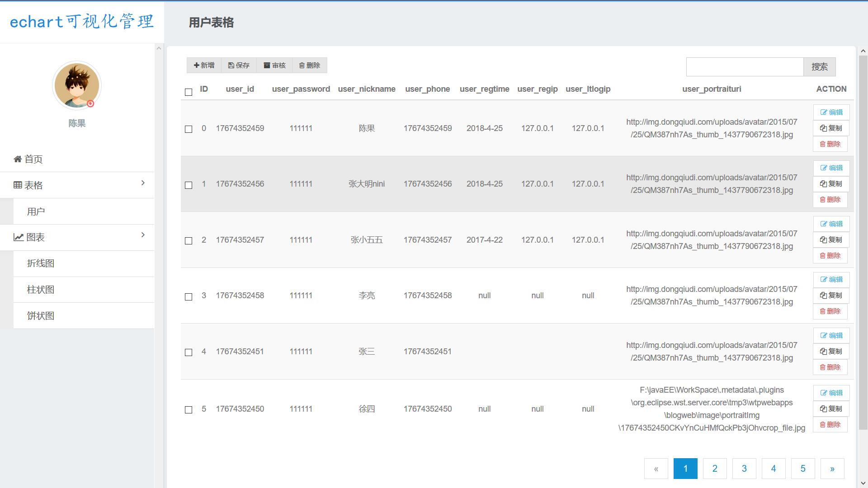868x488 pixels.
Task: Go to page 4
Action: (x=774, y=469)
